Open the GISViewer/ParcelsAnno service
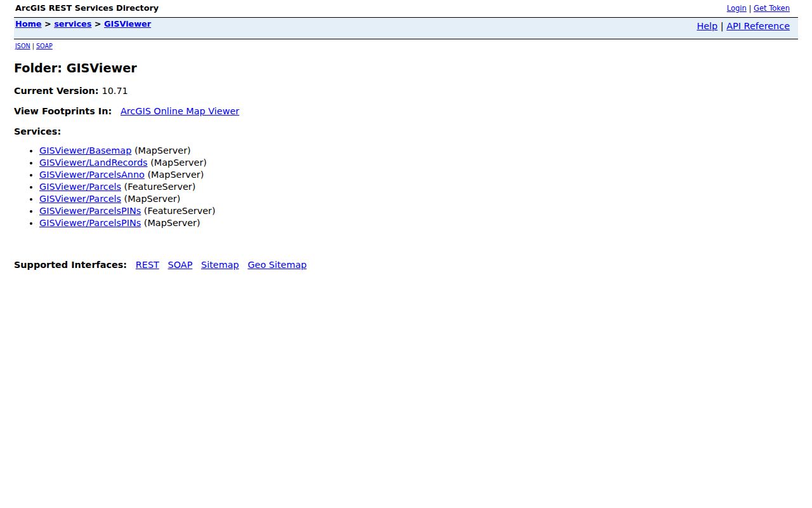 (92, 175)
